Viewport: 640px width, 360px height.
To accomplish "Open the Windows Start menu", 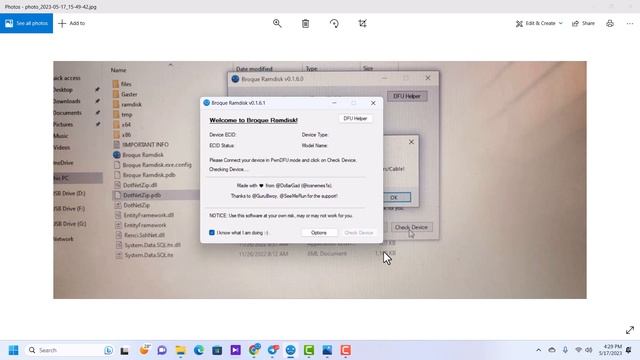I will click(13, 350).
